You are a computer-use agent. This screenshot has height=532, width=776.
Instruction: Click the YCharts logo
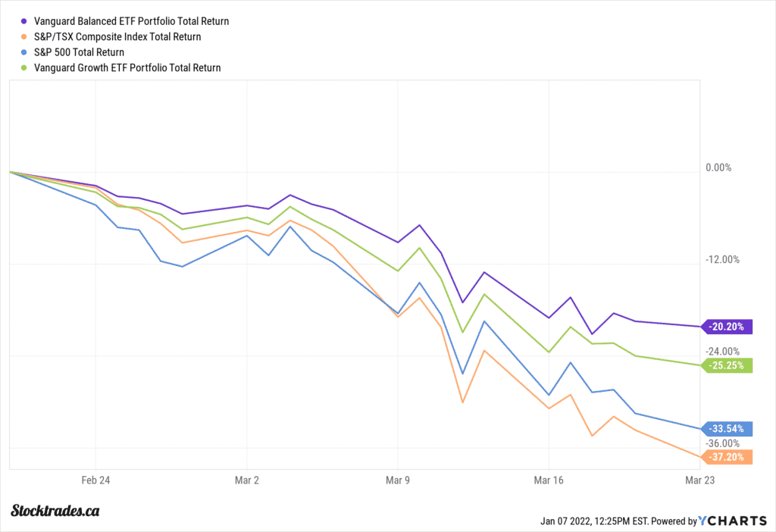point(731,521)
